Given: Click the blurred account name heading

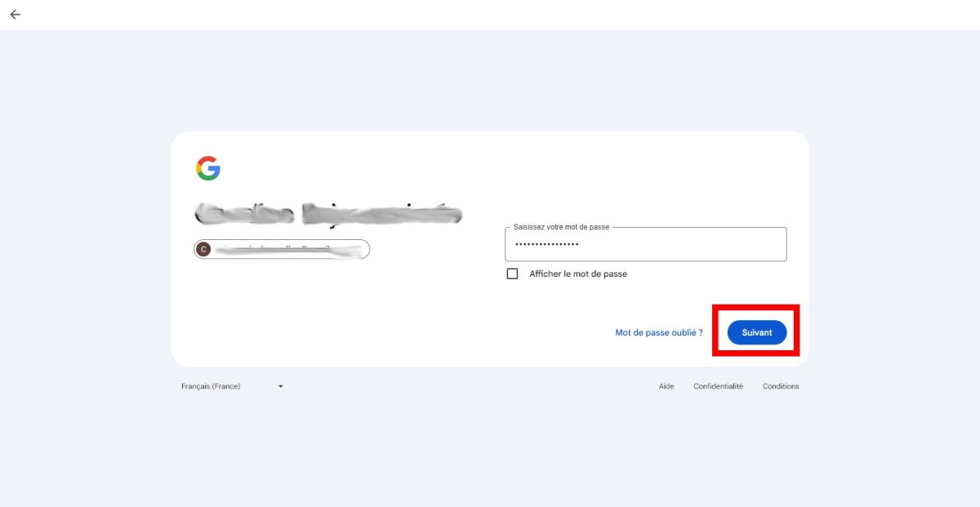Looking at the screenshot, I should click(x=328, y=214).
